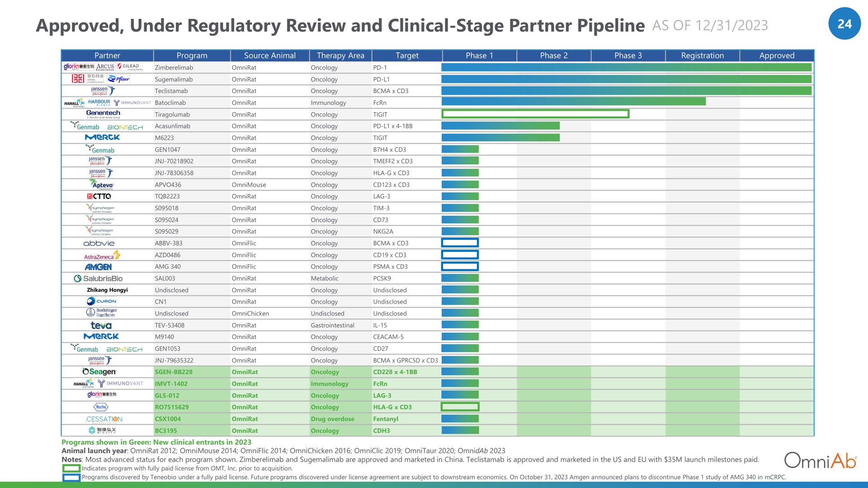Click the Batoclimab progress bar
This screenshot has height=488, width=868.
pyautogui.click(x=574, y=102)
